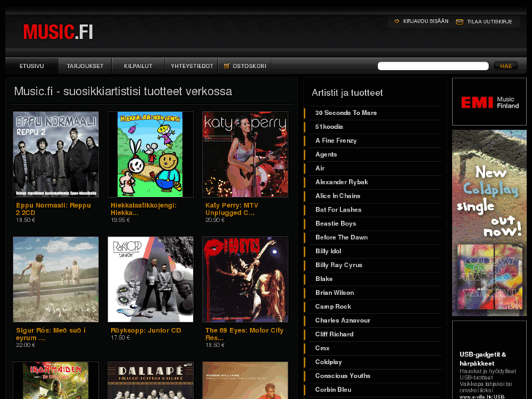The height and width of the screenshot is (399, 532).
Task: Open the Tarjoukset menu item
Action: (85, 66)
